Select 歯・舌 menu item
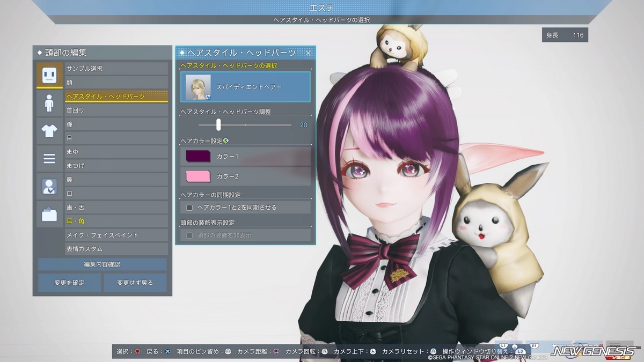Screen dimensions: 644x362 [x=116, y=208]
